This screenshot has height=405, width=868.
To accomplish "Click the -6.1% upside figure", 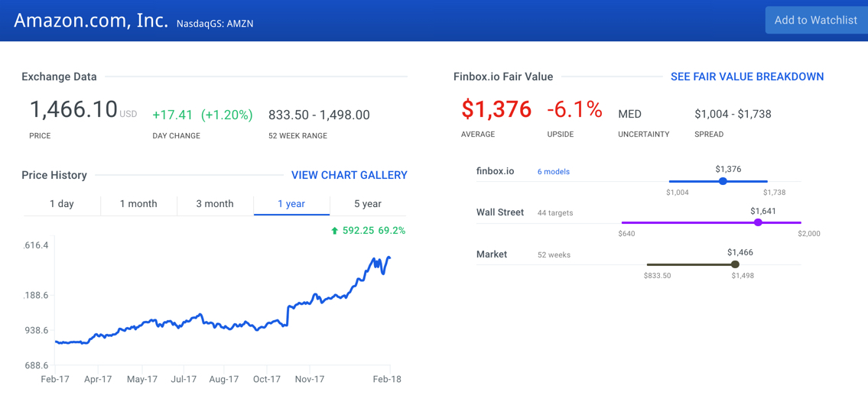I will pyautogui.click(x=574, y=110).
